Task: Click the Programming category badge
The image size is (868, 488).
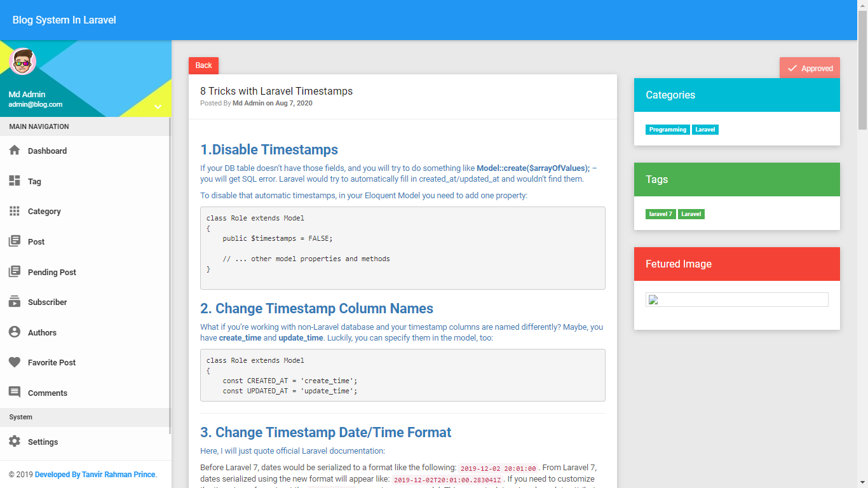Action: click(x=668, y=130)
